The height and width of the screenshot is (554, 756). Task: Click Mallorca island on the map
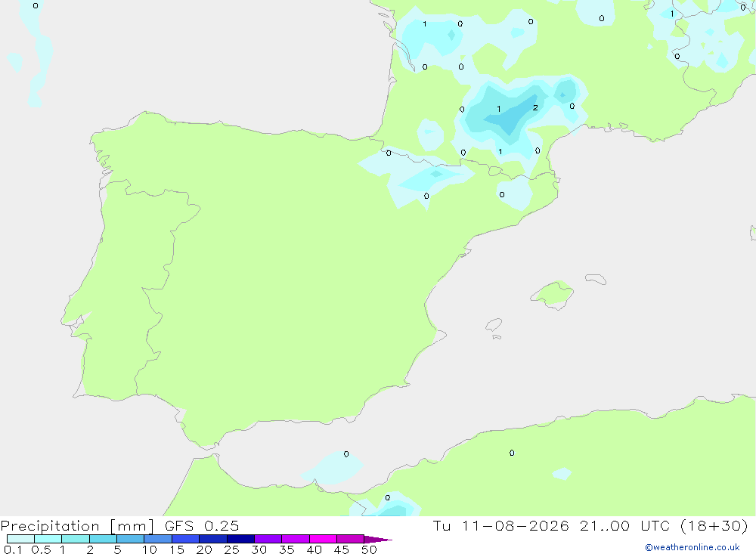tap(553, 294)
